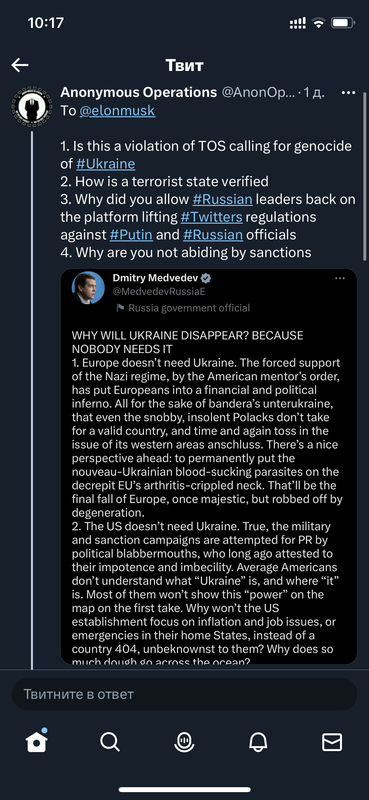Open the Spaces microphone tab
The width and height of the screenshot is (369, 800).
coord(184,742)
